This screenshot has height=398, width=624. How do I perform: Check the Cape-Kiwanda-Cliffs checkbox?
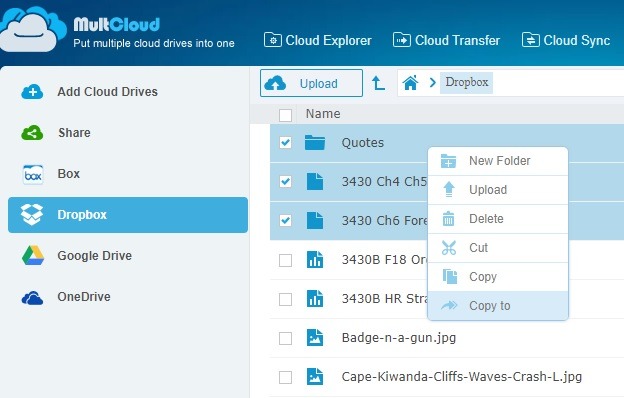[x=285, y=377]
